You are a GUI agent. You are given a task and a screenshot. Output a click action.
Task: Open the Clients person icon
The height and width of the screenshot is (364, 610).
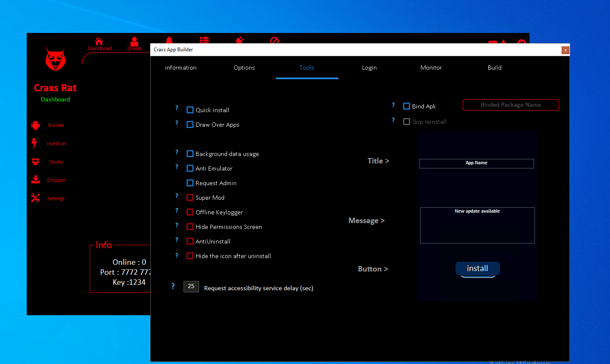pyautogui.click(x=134, y=42)
